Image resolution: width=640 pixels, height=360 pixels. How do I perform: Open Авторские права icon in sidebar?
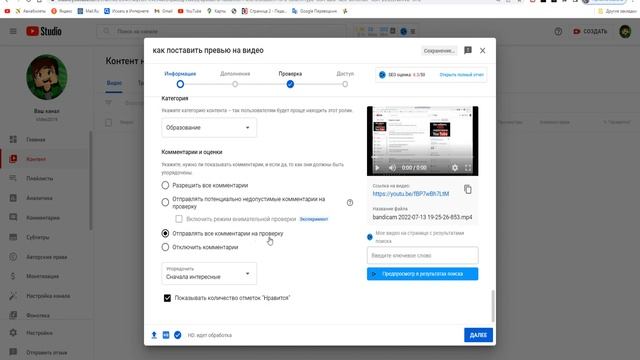(13, 257)
